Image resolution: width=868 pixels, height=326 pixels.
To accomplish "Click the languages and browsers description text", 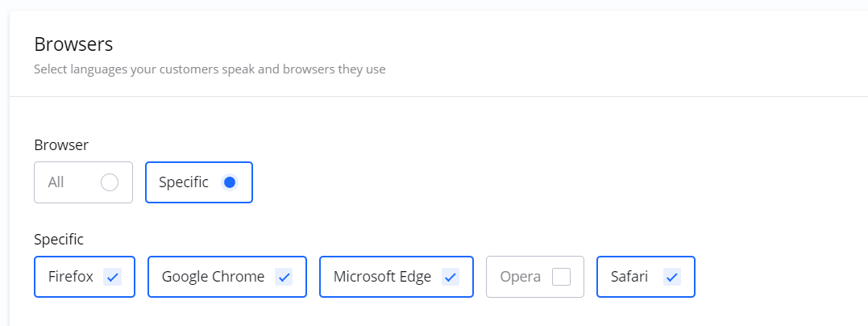I will (210, 69).
